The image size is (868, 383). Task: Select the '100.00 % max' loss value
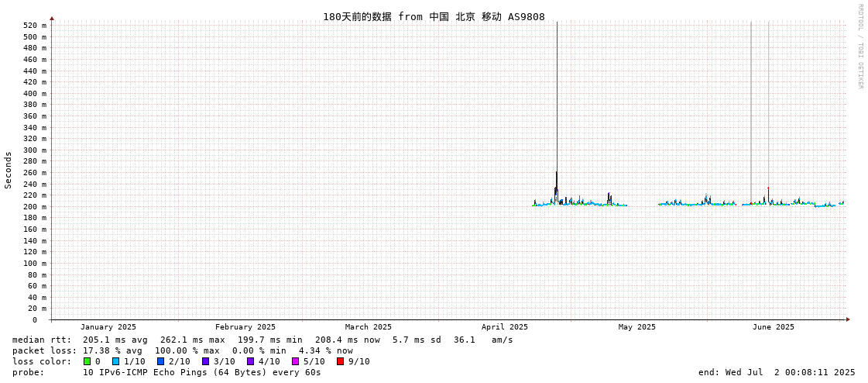point(187,351)
